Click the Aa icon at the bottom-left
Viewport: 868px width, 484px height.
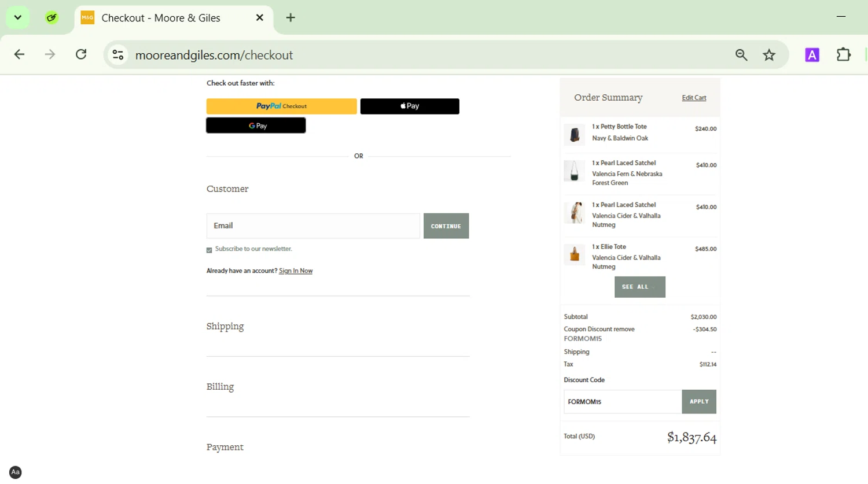16,472
